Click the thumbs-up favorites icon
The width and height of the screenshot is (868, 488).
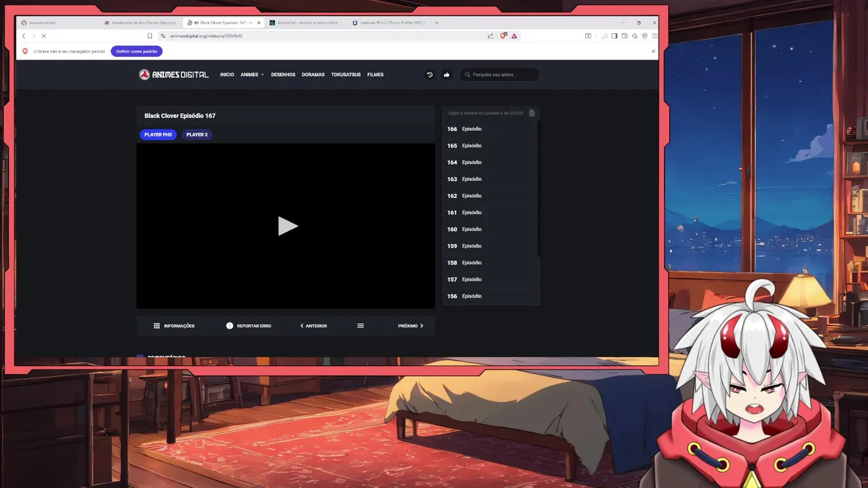tap(446, 75)
